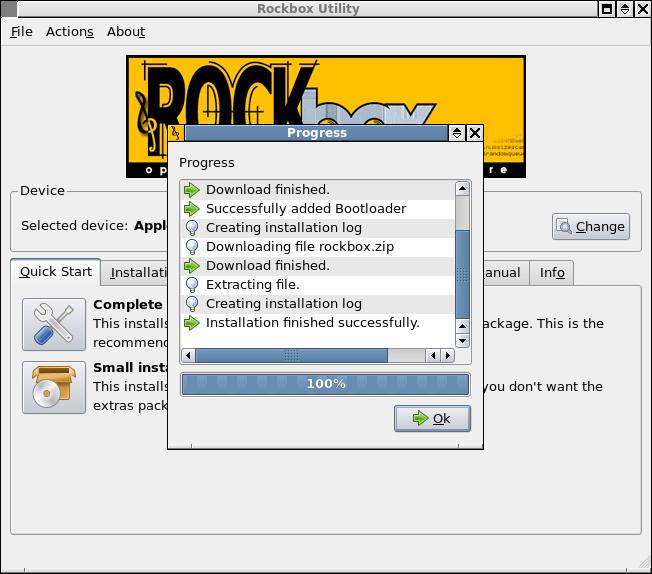Click the Rockbox logo banner

coord(325,90)
